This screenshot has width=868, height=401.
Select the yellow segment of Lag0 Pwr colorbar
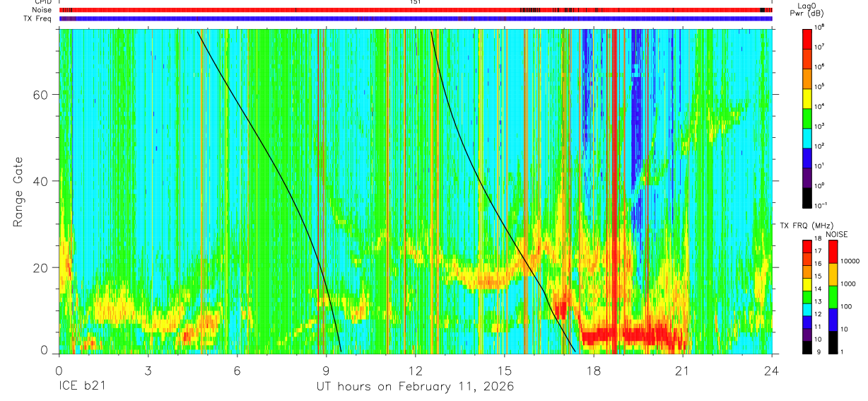[x=807, y=98]
